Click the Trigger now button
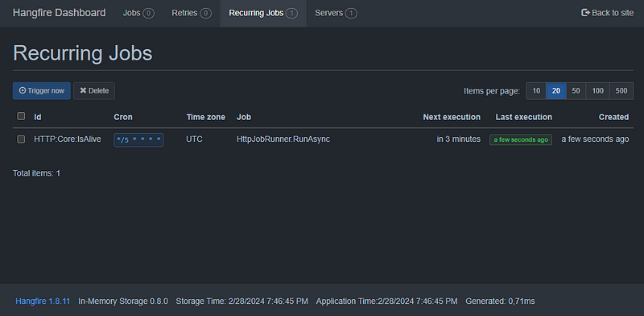Screen dimensions: 644x316 tap(42, 91)
